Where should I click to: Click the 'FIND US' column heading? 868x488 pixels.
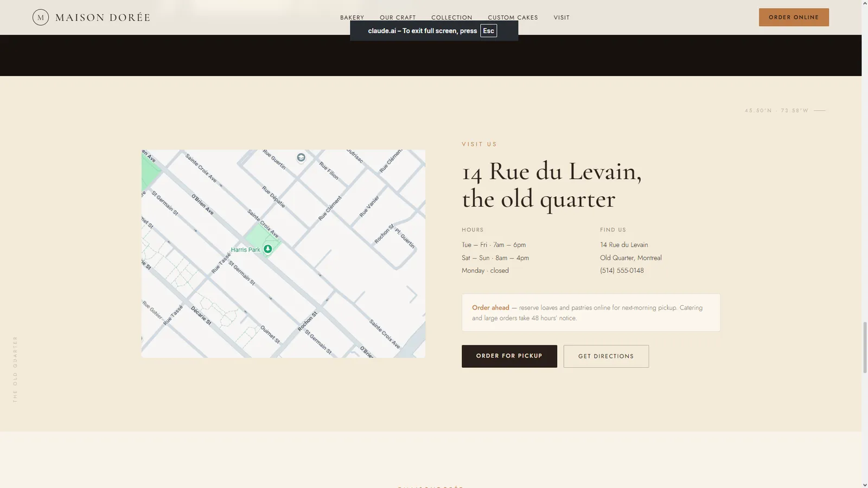coord(613,230)
